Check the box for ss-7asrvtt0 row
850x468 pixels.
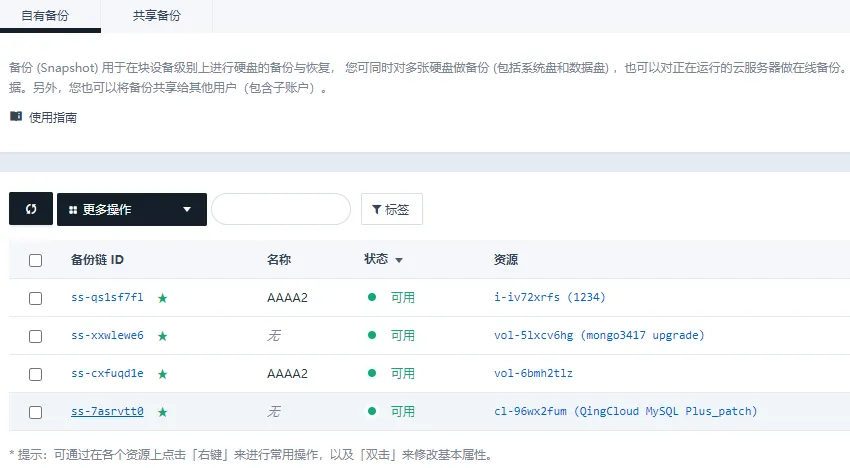coord(35,412)
